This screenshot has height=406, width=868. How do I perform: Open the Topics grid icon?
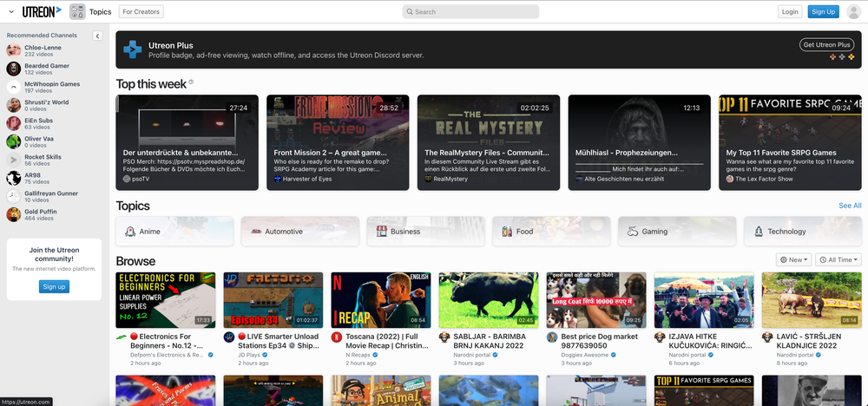77,11
